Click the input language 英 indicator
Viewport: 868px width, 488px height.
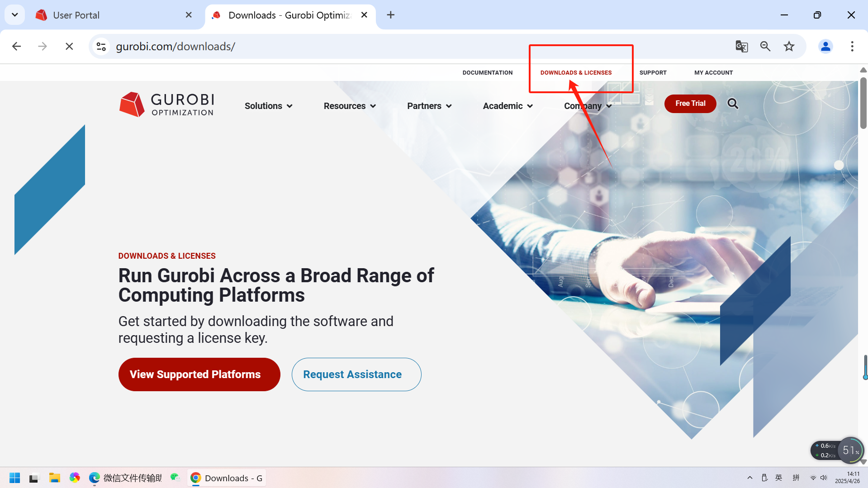tap(778, 478)
